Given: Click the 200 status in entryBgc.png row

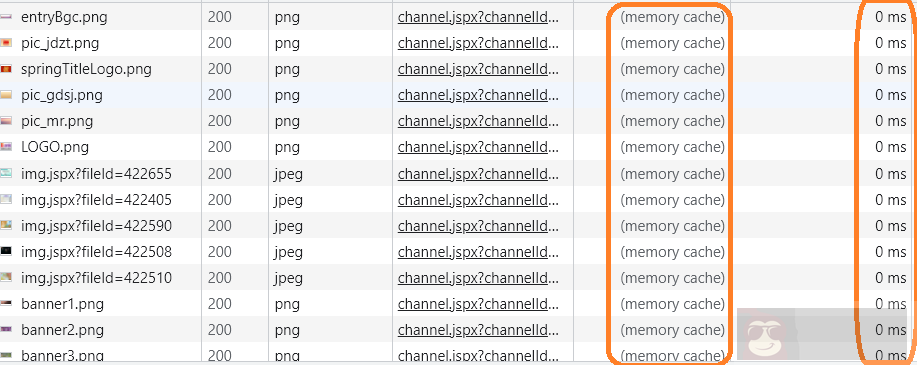Looking at the screenshot, I should (220, 17).
